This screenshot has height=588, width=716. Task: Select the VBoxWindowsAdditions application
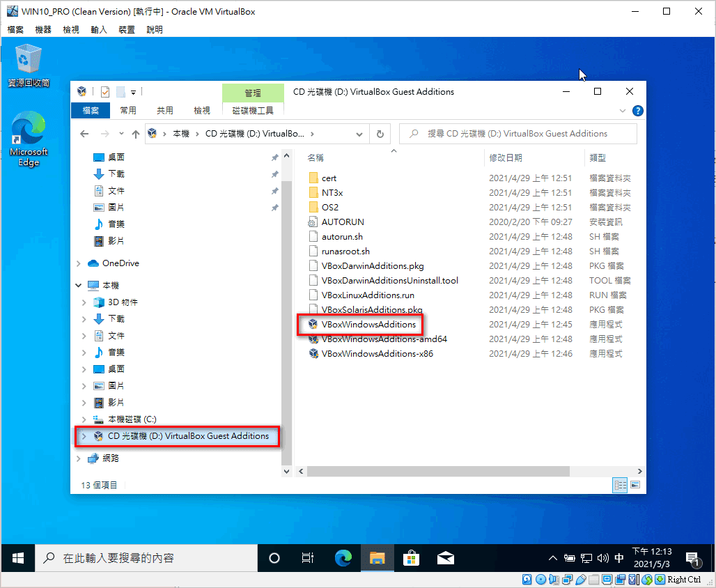(363, 325)
